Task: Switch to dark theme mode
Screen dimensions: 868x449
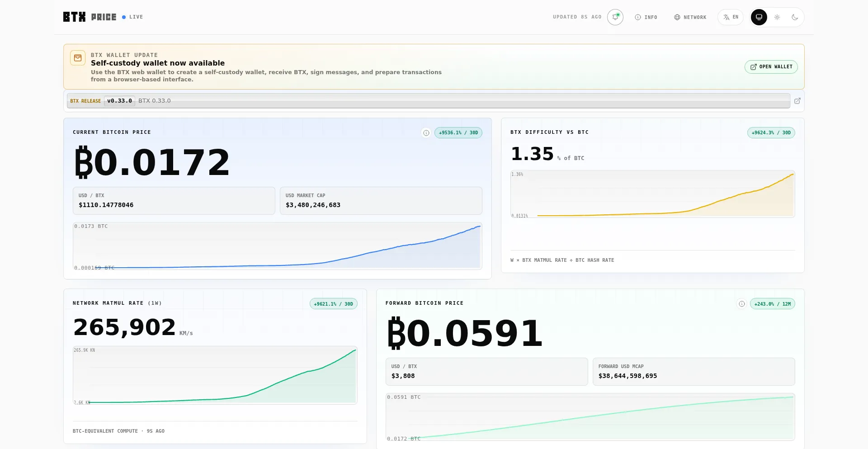Action: pos(795,17)
